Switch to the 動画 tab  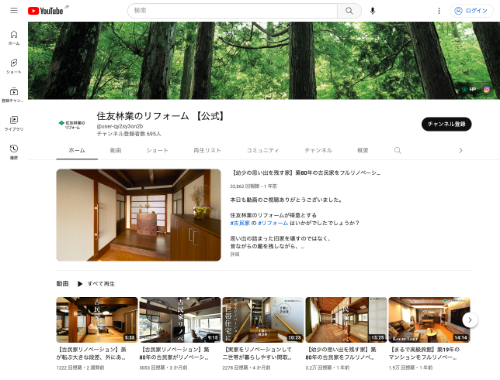click(x=115, y=150)
